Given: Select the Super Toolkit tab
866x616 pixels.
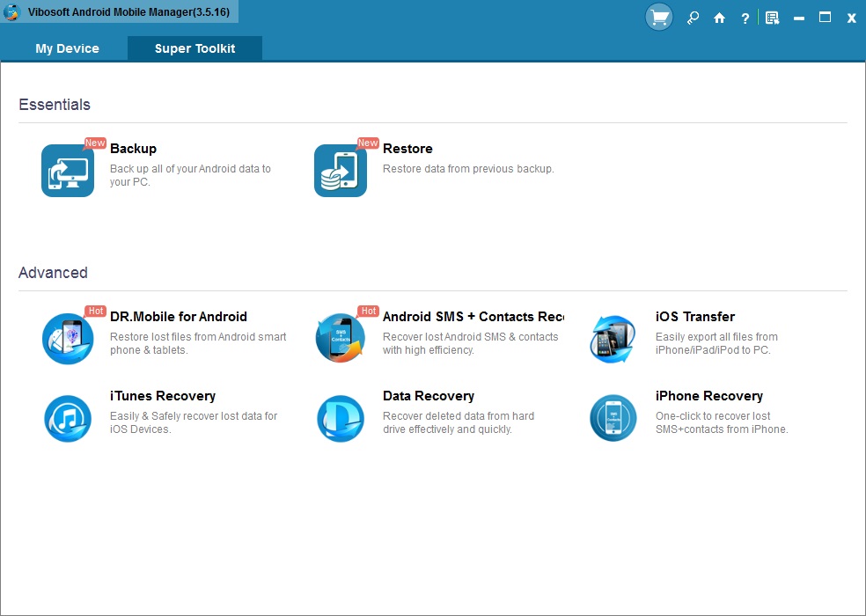Looking at the screenshot, I should tap(195, 48).
